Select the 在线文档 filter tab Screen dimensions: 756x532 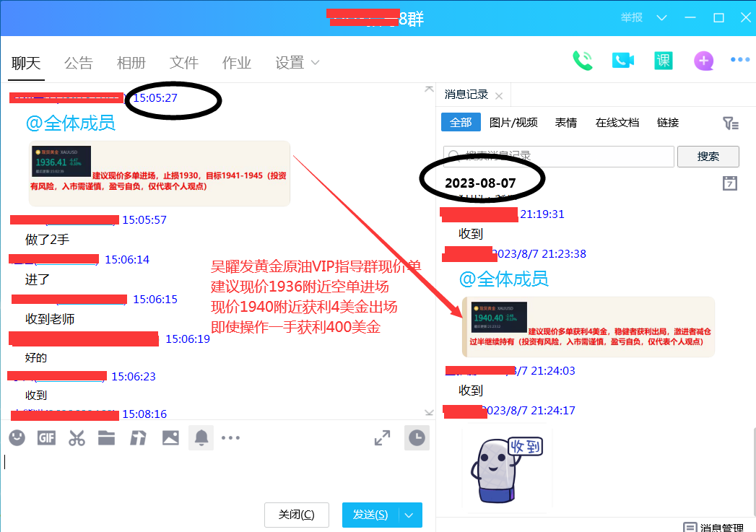pyautogui.click(x=617, y=123)
